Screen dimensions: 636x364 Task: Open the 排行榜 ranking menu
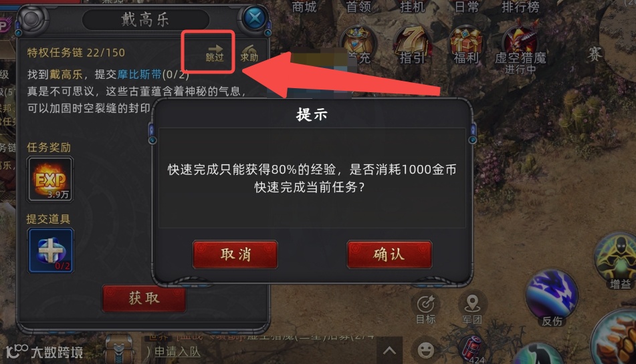click(x=520, y=7)
